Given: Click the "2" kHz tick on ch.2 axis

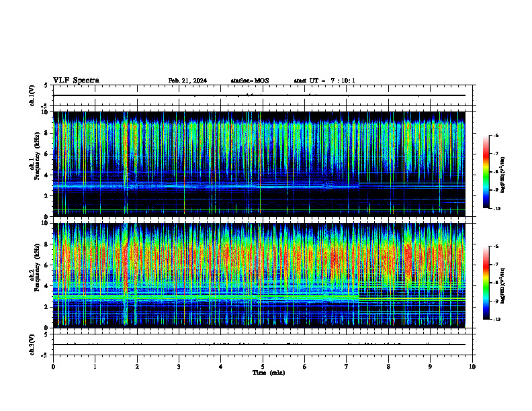Looking at the screenshot, I should (x=47, y=307).
